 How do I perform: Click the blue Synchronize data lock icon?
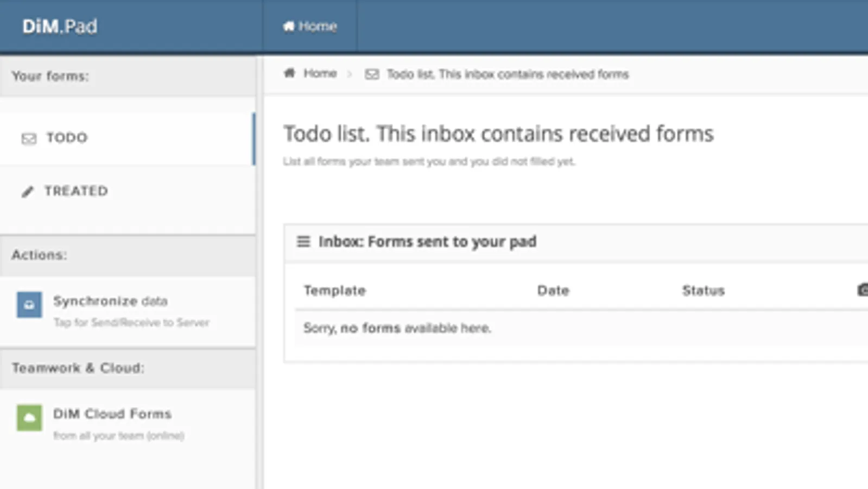pyautogui.click(x=29, y=305)
